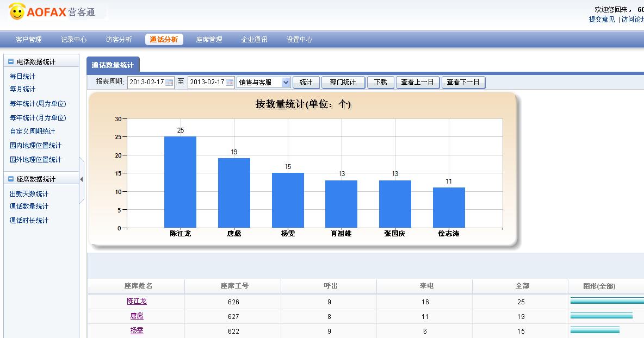Open 国内地理位置统计 link
644x338 pixels.
coord(36,146)
